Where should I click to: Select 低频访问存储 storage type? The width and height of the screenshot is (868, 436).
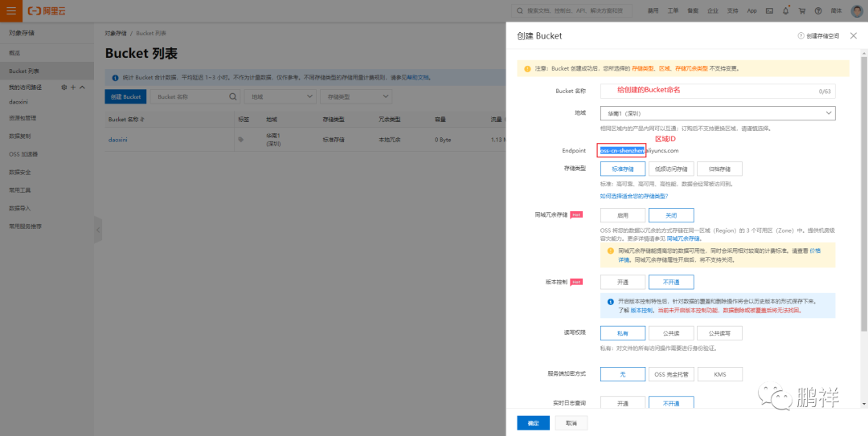point(671,169)
